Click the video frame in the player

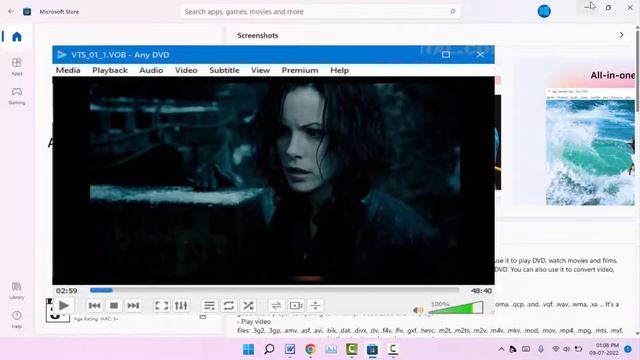click(x=273, y=180)
